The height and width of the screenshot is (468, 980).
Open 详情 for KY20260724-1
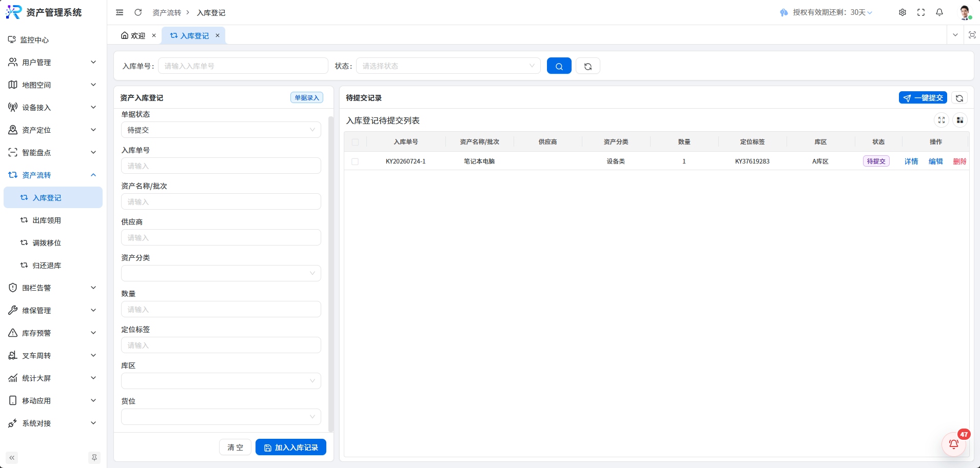(911, 161)
